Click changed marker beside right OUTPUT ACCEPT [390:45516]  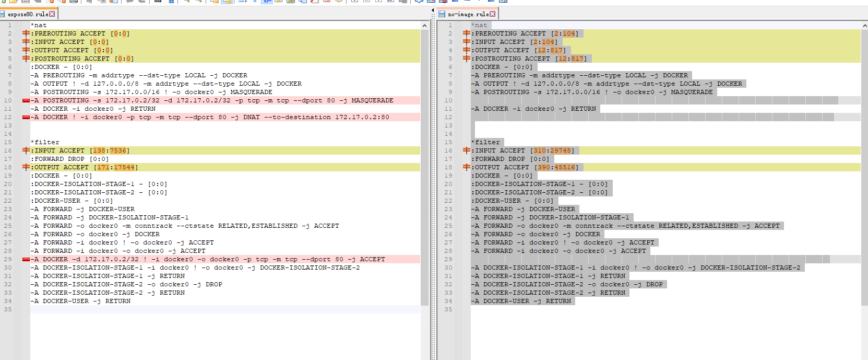tap(466, 167)
